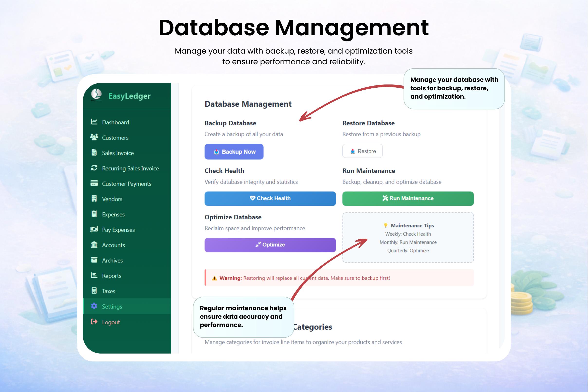Click the Recurring Sales Invoice refresh icon
This screenshot has width=588, height=392.
coord(94,168)
